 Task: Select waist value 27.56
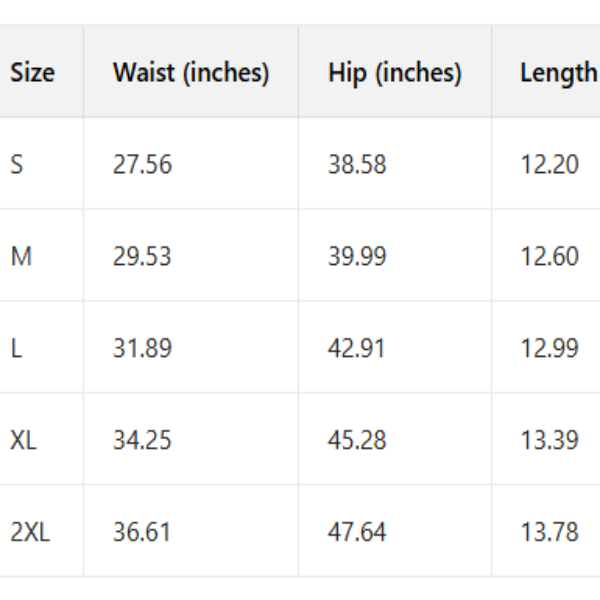click(x=142, y=165)
